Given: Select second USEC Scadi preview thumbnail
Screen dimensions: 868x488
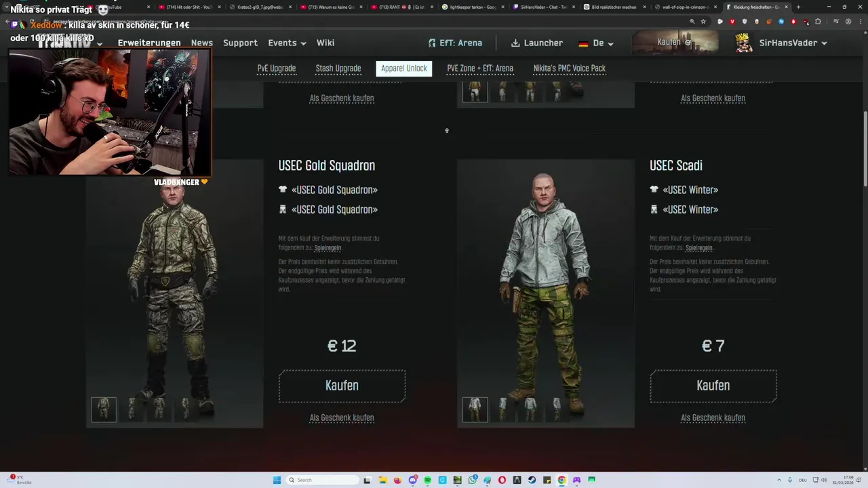Looking at the screenshot, I should [502, 409].
